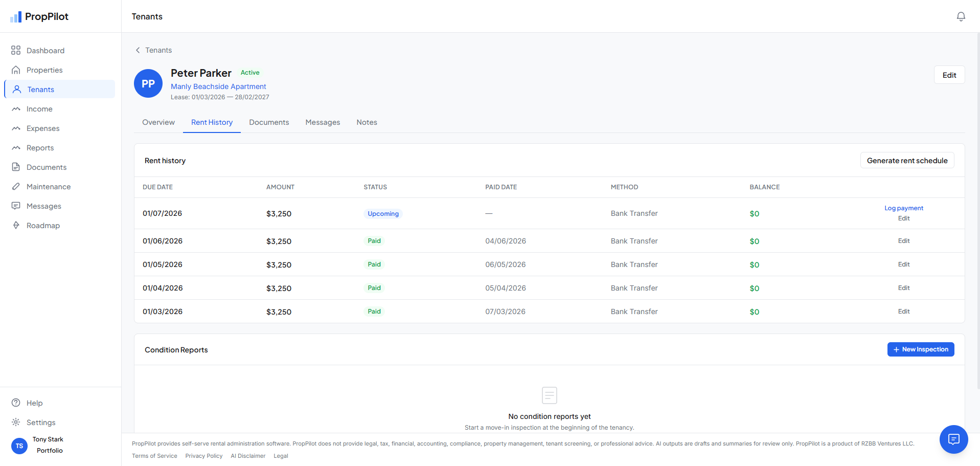Click the Income chart icon
The image size is (980, 466).
(x=16, y=108)
